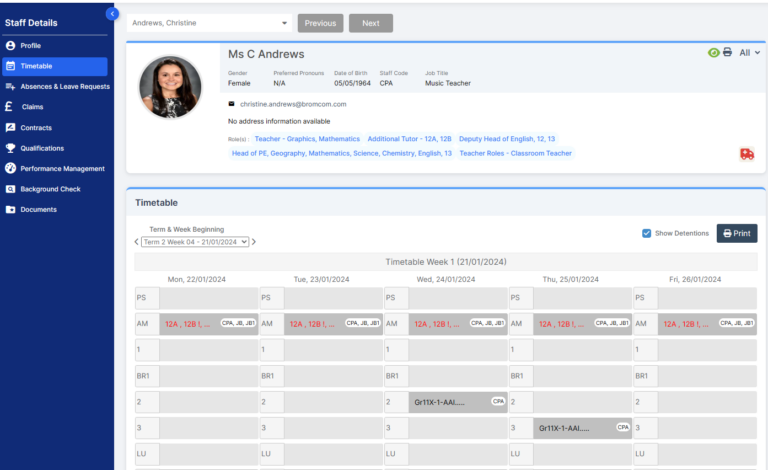The image size is (768, 470).
Task: Click Timetable Week 1 (21/01/2024) heading
Action: tap(446, 262)
